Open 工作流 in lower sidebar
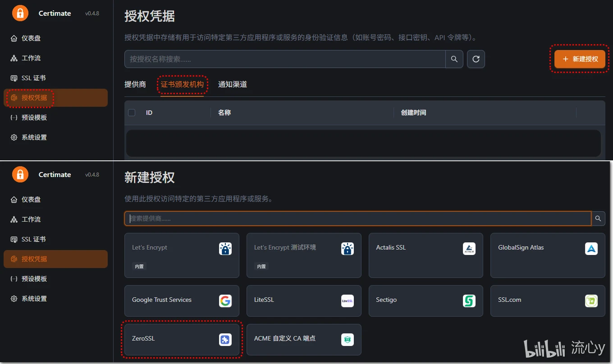613x364 pixels. point(56,220)
